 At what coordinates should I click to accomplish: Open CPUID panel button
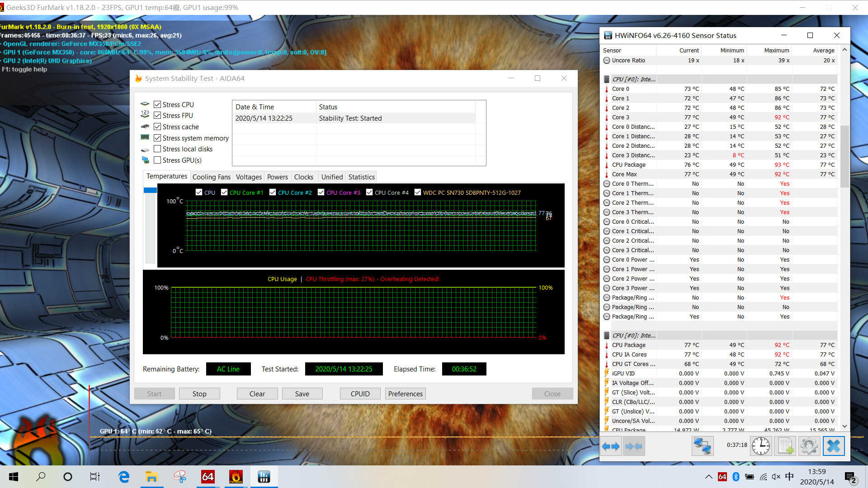pos(360,394)
